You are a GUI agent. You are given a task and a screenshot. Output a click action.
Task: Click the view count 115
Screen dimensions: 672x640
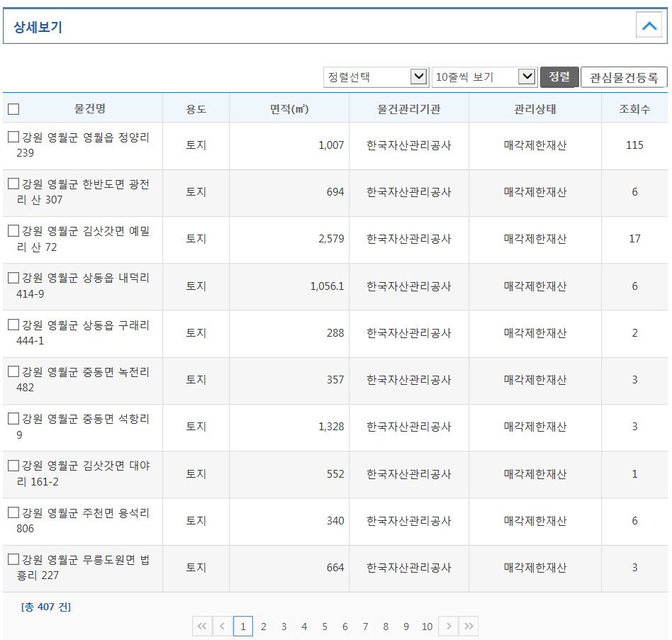(634, 145)
